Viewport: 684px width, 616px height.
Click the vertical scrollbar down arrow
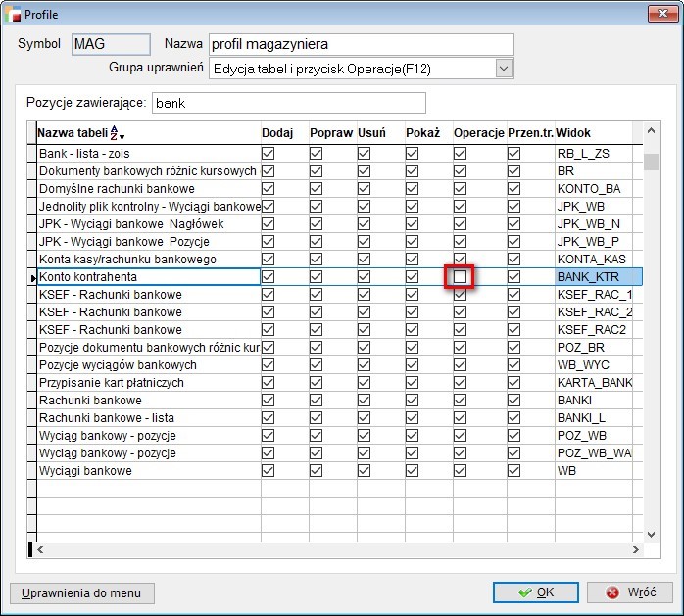tap(651, 535)
